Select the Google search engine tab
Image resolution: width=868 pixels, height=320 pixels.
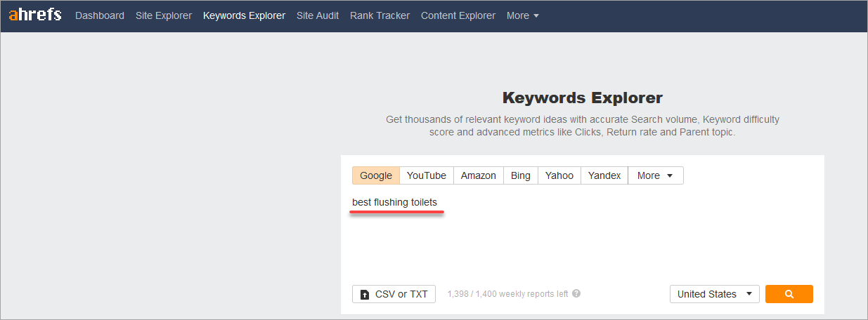376,175
